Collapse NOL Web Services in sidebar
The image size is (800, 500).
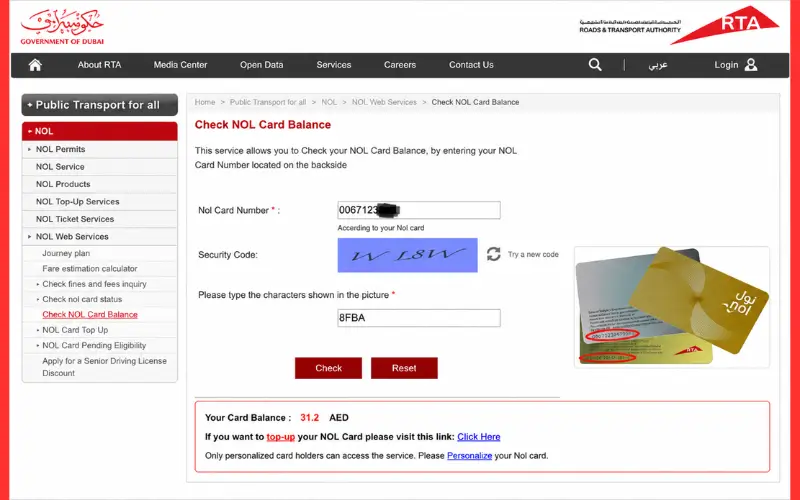point(99,236)
